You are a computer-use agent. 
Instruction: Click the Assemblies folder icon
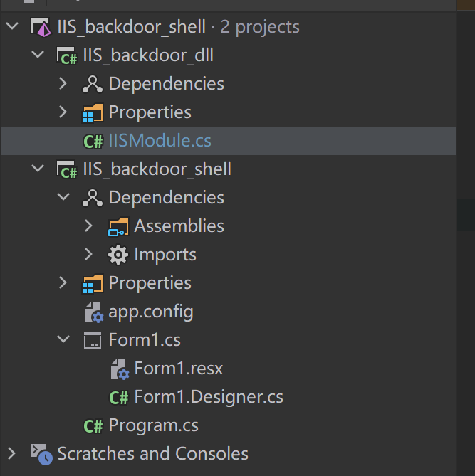point(118,227)
